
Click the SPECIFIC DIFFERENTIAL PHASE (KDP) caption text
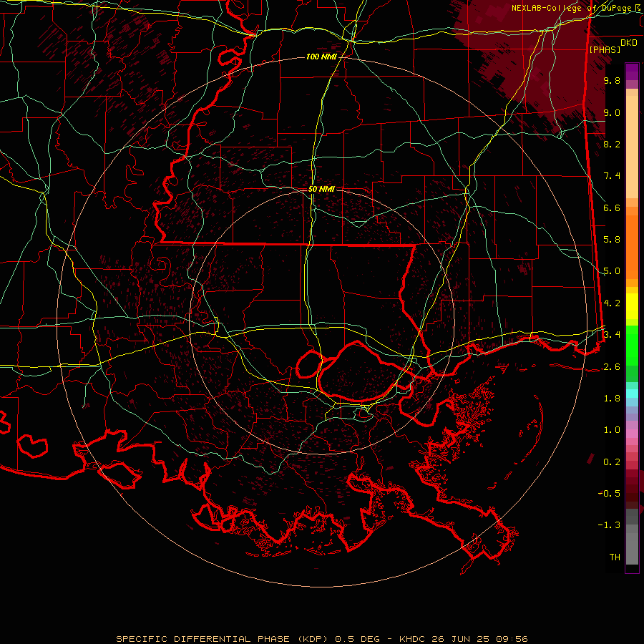[222, 639]
